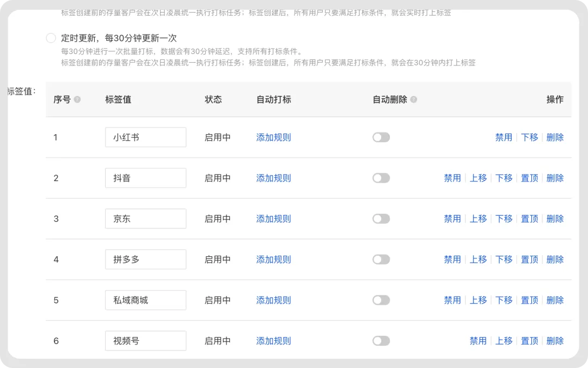Disable the 小红书 tag via 禁用
Image resolution: width=588 pixels, height=368 pixels.
tap(504, 137)
